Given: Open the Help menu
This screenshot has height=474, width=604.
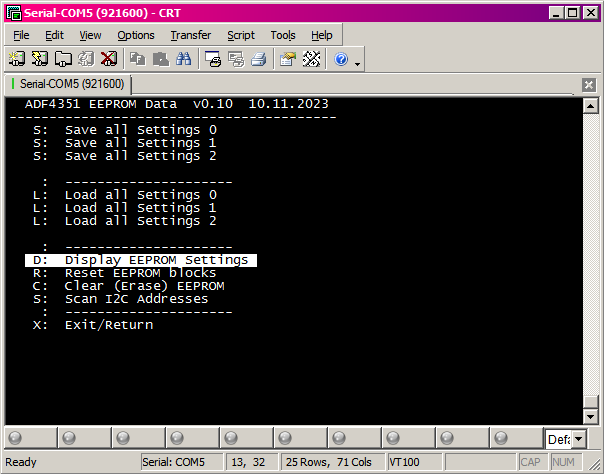Looking at the screenshot, I should 322,35.
